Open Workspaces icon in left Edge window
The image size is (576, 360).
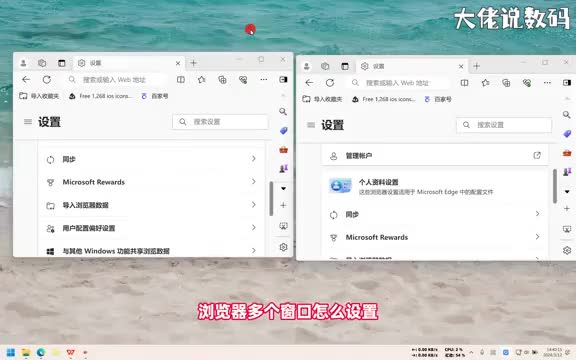pyautogui.click(x=42, y=63)
